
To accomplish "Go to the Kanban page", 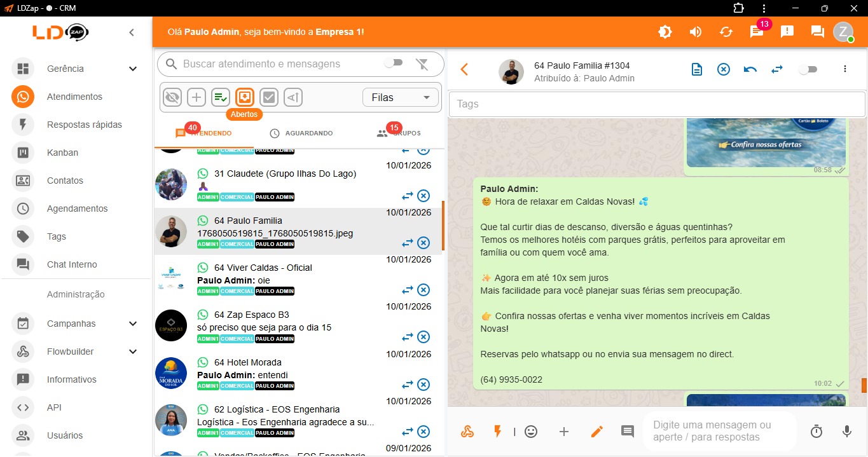I will 62,153.
